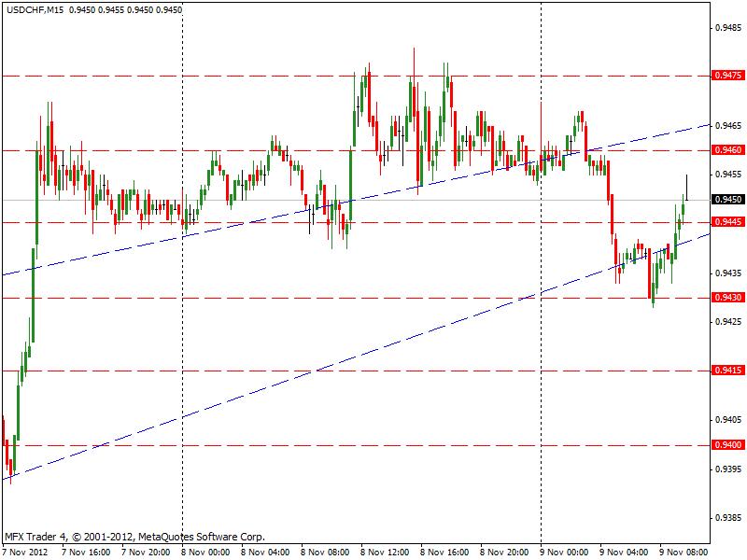Click the 0.9435 price scale value
This screenshot has width=747, height=560.
(728, 273)
